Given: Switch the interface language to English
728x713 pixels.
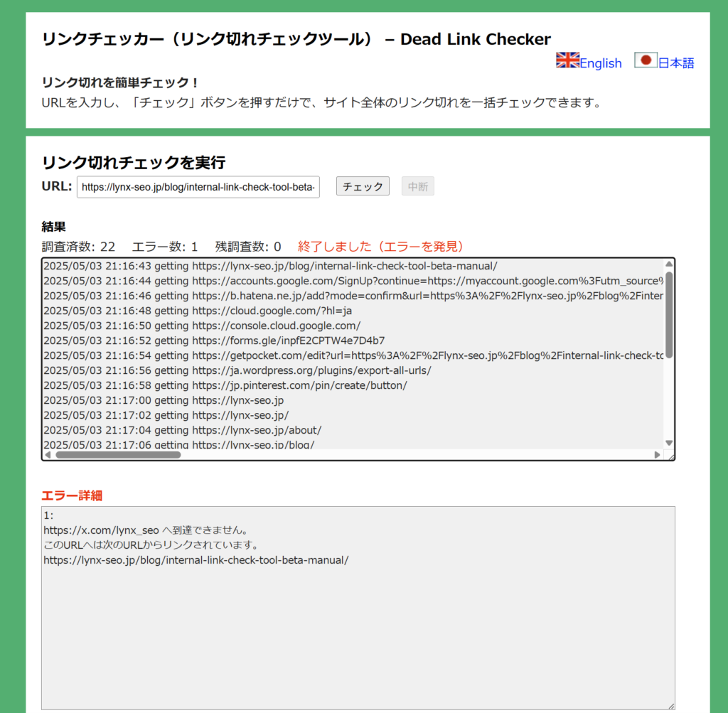Looking at the screenshot, I should 600,63.
